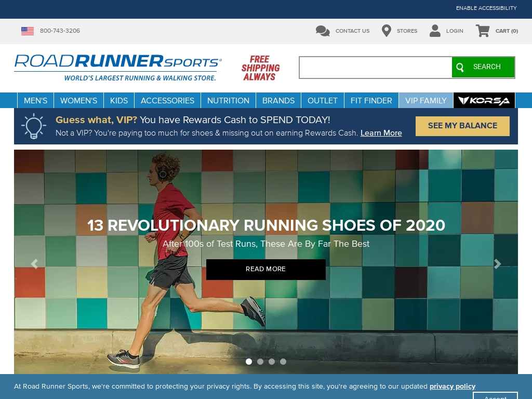Click the Login account person icon
This screenshot has height=399, width=532.
(x=435, y=31)
